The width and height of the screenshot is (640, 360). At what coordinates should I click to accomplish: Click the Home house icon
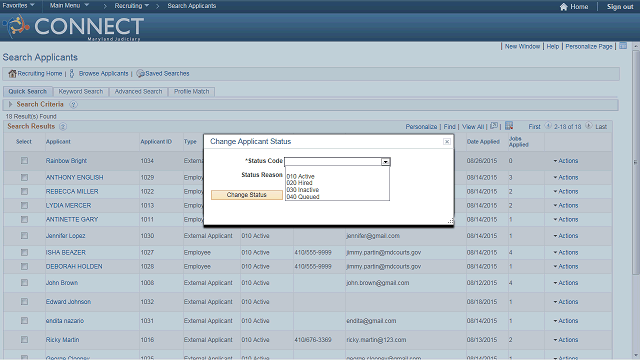(x=564, y=7)
